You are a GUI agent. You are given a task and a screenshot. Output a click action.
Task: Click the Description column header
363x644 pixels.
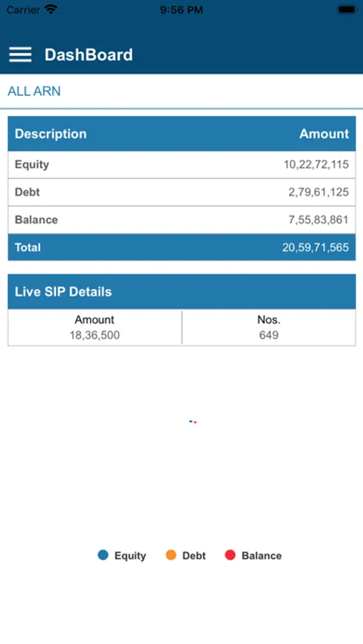(x=51, y=134)
